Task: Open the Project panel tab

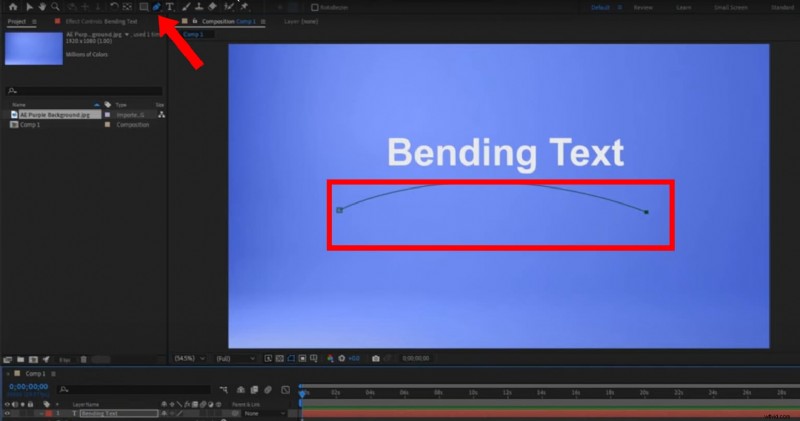Action: pos(16,21)
